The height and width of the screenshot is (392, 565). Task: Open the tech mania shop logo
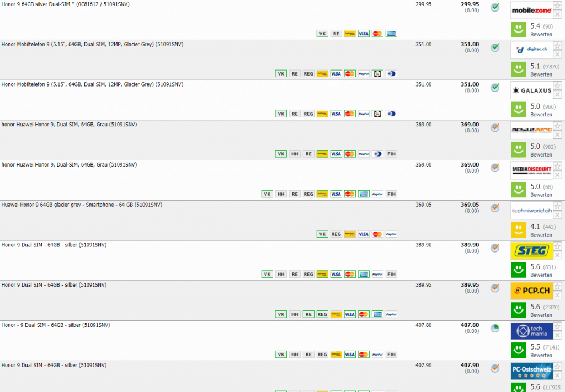tap(531, 331)
